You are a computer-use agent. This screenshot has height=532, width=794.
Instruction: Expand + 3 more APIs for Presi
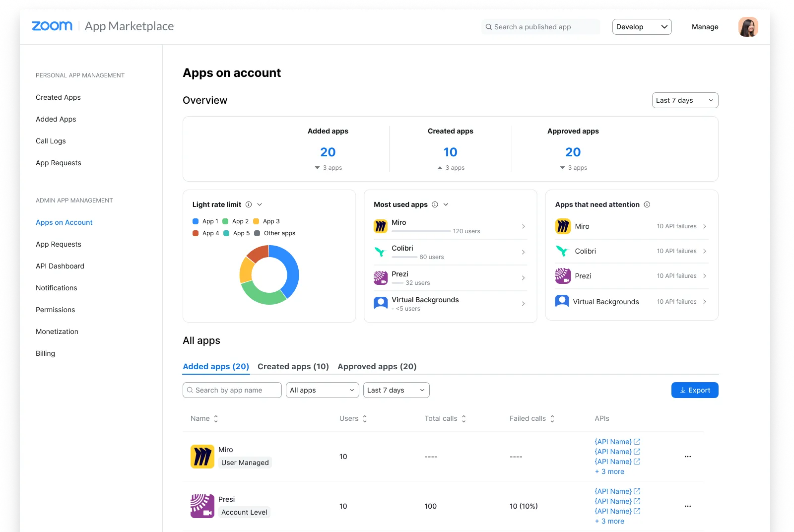click(609, 521)
